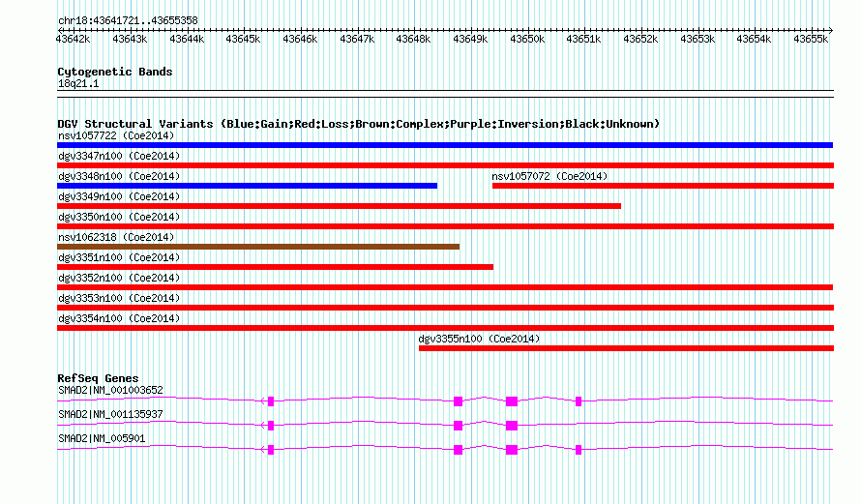Click the arrowed end exon of NM_005901
The width and height of the screenshot is (861, 504).
point(270,450)
